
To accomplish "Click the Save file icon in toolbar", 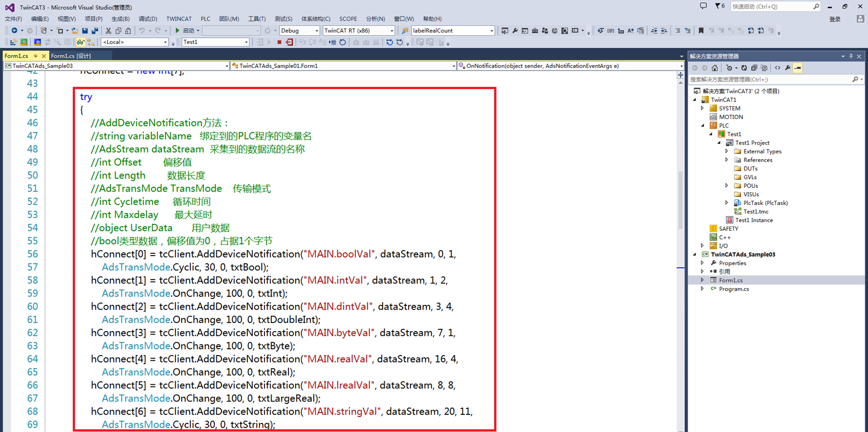I will [x=85, y=31].
